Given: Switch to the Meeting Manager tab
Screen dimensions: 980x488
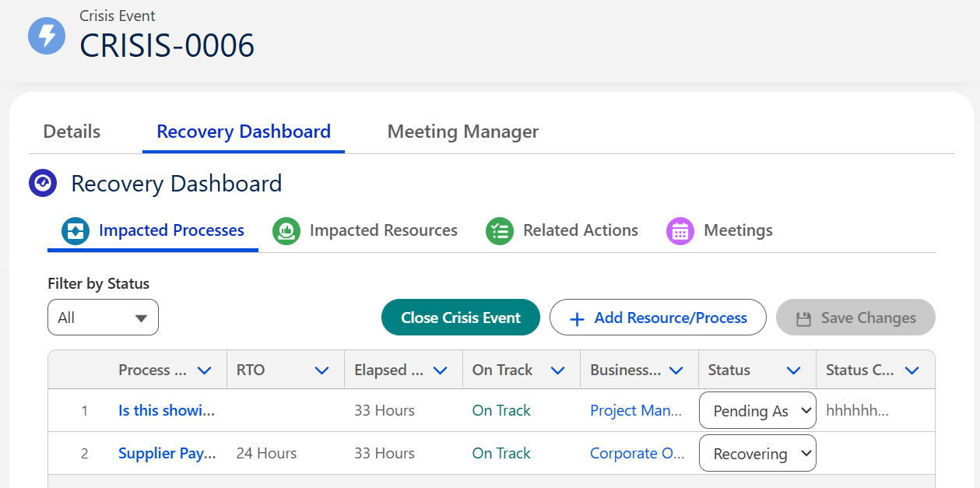Looking at the screenshot, I should pos(462,132).
